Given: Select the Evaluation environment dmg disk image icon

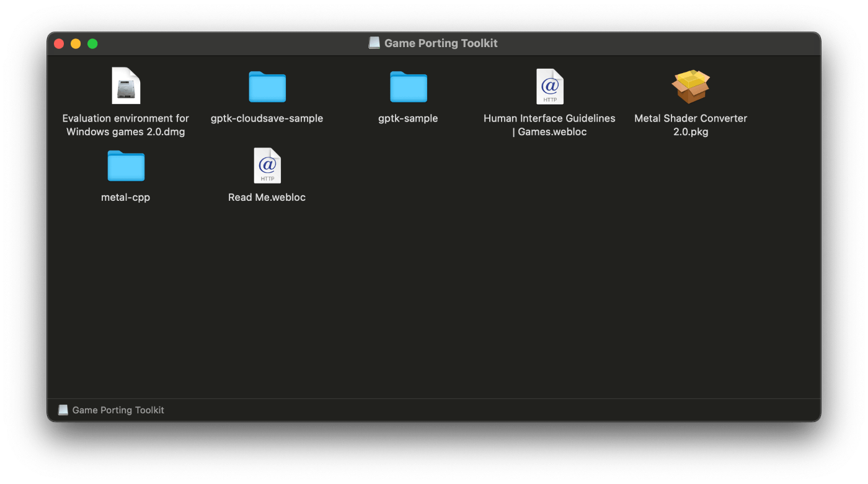Looking at the screenshot, I should tap(126, 86).
